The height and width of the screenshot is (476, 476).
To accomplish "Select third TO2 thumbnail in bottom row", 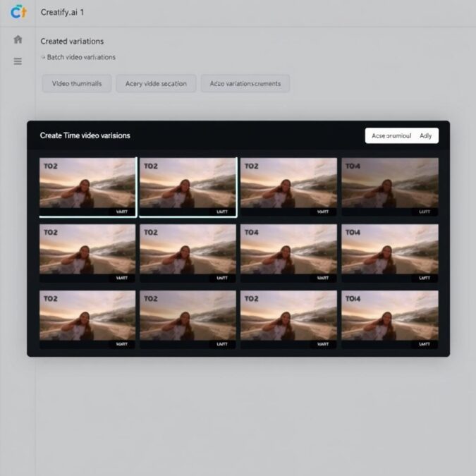I will pyautogui.click(x=288, y=319).
